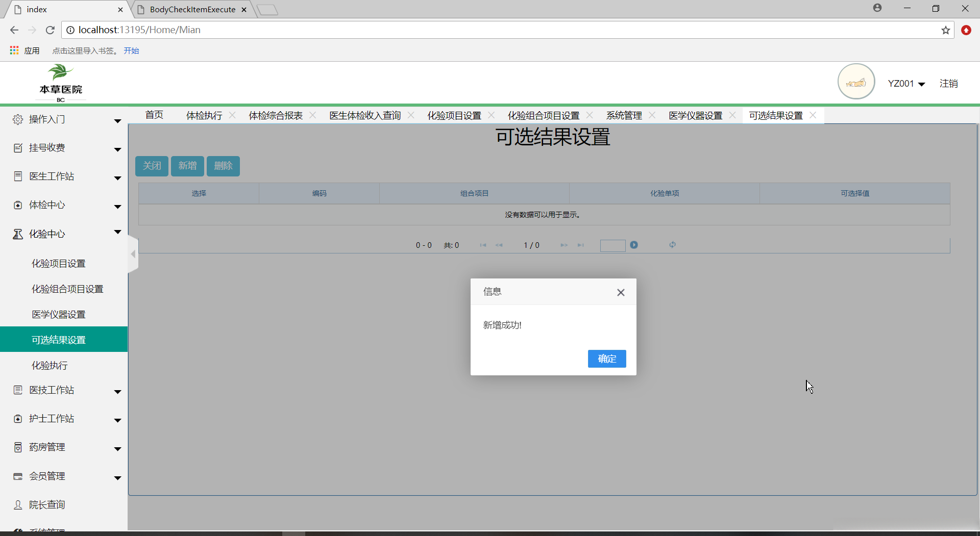Close the 系统管理 tab
The height and width of the screenshot is (536, 980).
pyautogui.click(x=652, y=115)
